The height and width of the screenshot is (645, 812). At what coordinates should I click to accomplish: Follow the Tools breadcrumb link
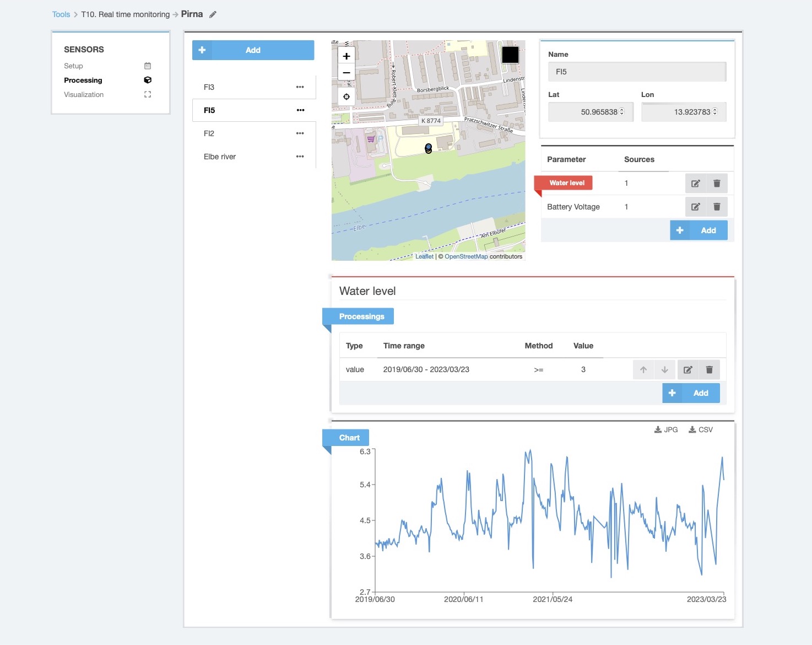[x=61, y=15]
